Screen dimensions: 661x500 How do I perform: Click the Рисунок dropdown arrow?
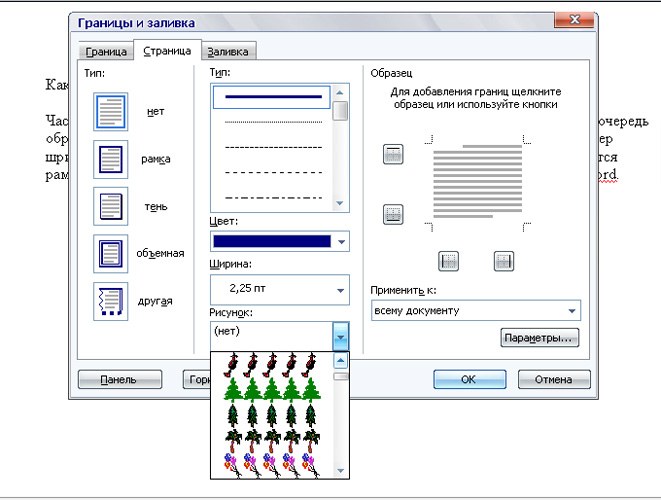(341, 336)
